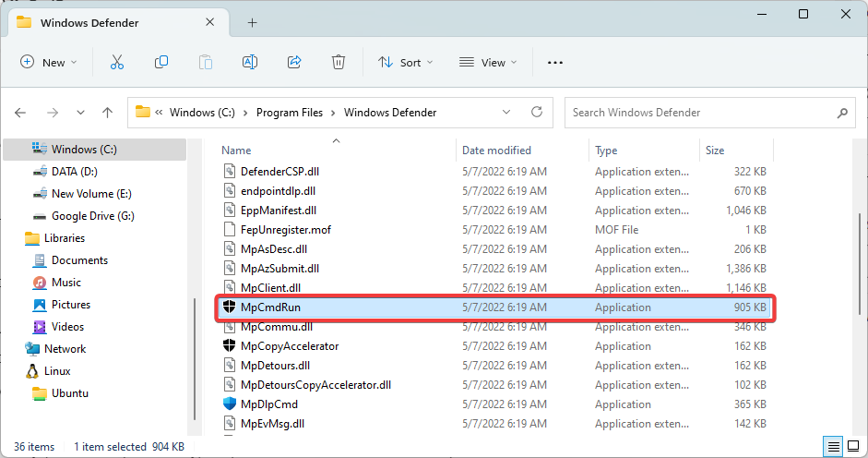Refresh the Windows Defender folder view
Image resolution: width=868 pixels, height=458 pixels.
[x=537, y=112]
